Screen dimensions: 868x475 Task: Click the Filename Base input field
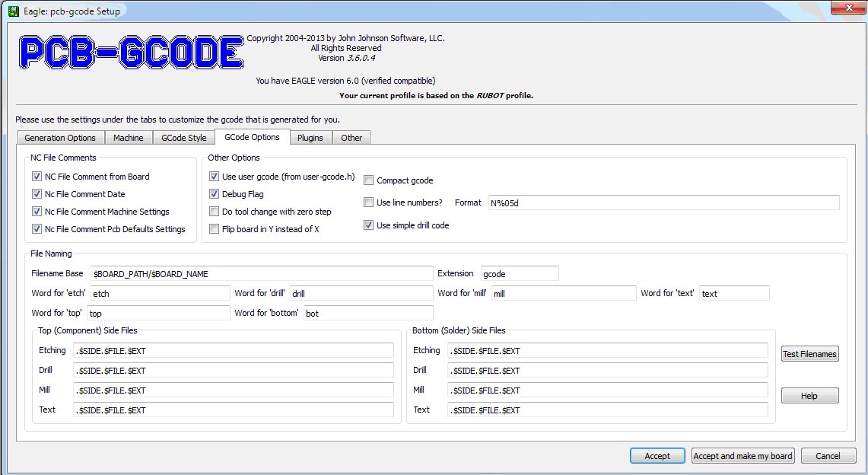[262, 274]
